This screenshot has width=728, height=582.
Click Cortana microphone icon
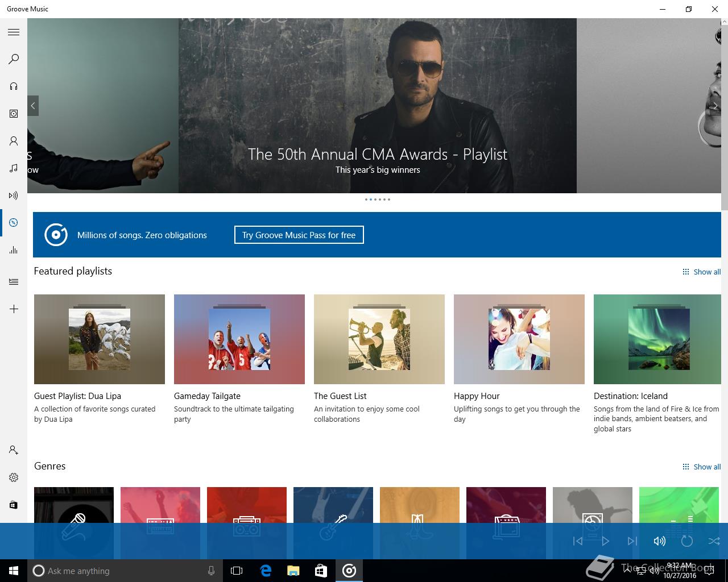[x=211, y=571]
